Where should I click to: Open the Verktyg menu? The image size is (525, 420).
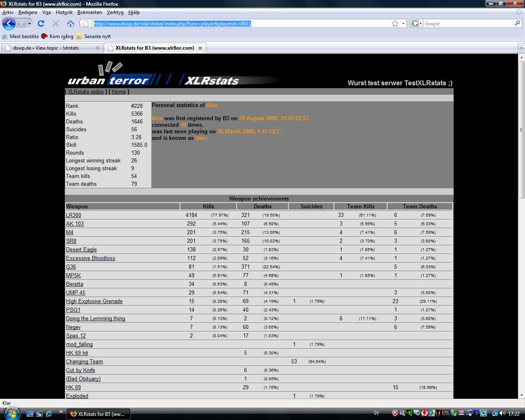pos(115,12)
